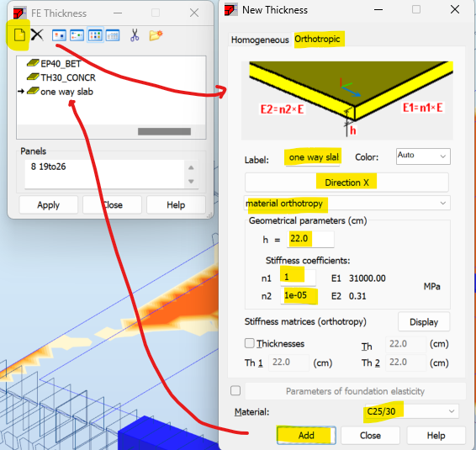
Task: Enable the Thicknesses checkbox
Action: click(250, 343)
